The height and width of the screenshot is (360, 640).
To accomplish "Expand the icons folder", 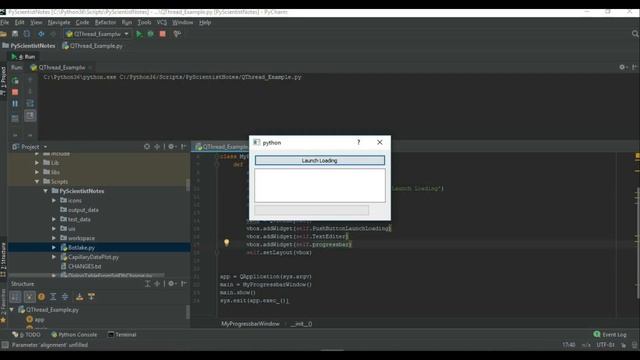I will [x=54, y=200].
